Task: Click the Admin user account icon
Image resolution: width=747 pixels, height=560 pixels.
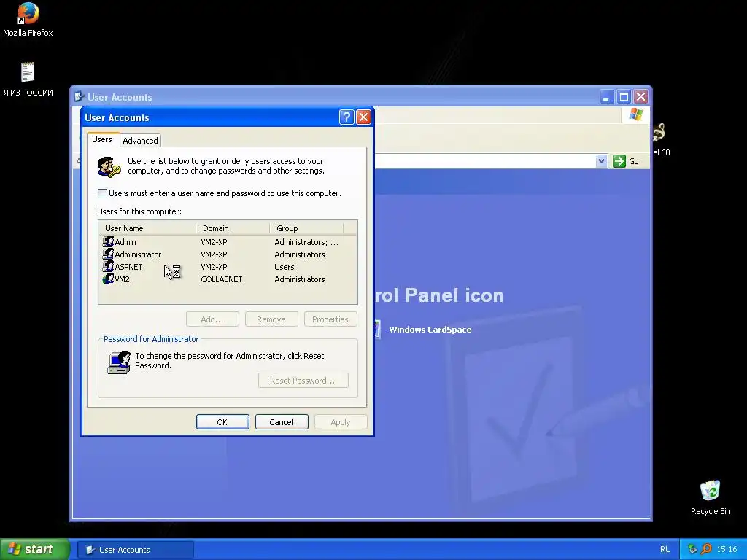Action: pyautogui.click(x=108, y=241)
